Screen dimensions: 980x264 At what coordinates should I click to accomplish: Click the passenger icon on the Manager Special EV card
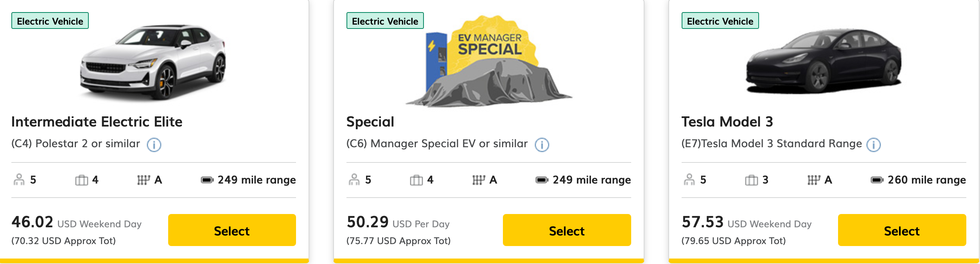coord(354,180)
